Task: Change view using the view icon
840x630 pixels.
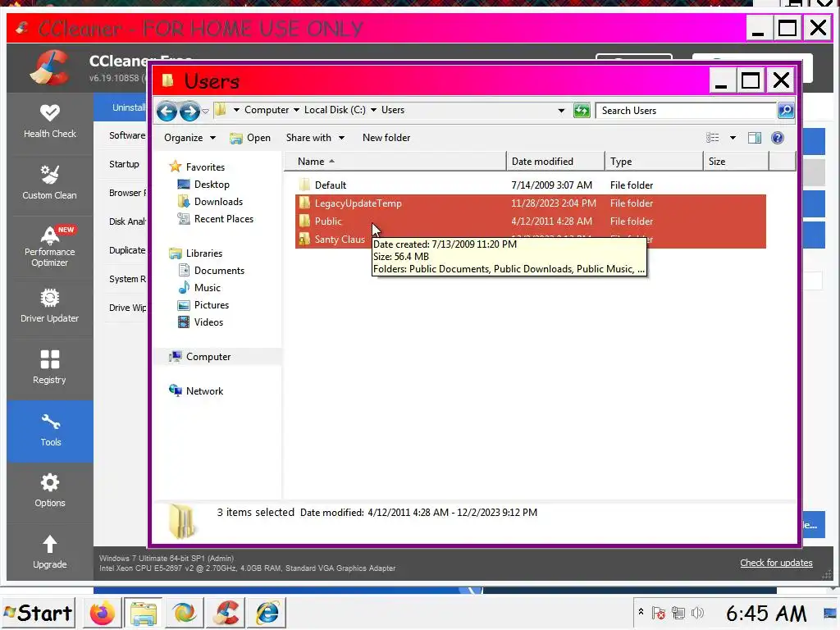Action: tap(713, 138)
